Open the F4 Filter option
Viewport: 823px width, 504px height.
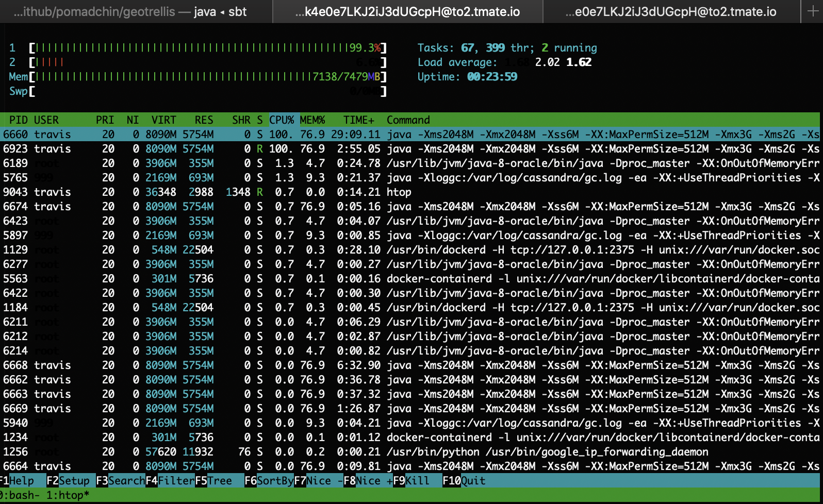pyautogui.click(x=170, y=481)
